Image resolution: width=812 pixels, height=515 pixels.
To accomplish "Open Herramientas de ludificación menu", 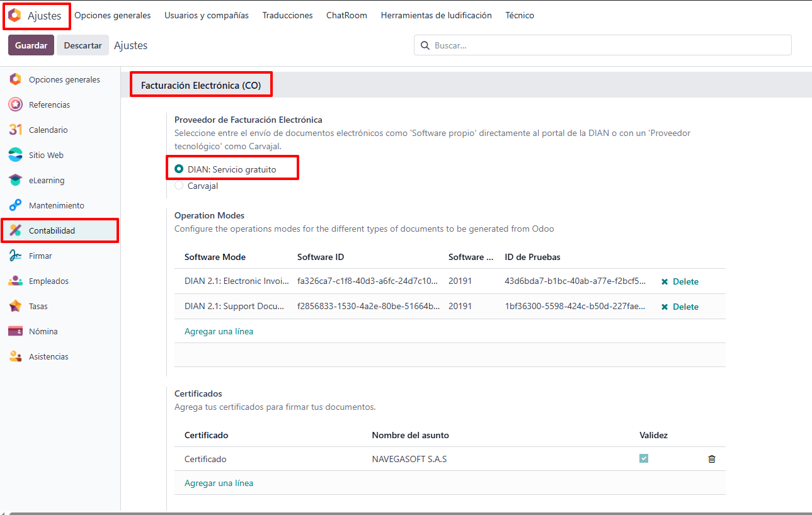I will click(436, 16).
